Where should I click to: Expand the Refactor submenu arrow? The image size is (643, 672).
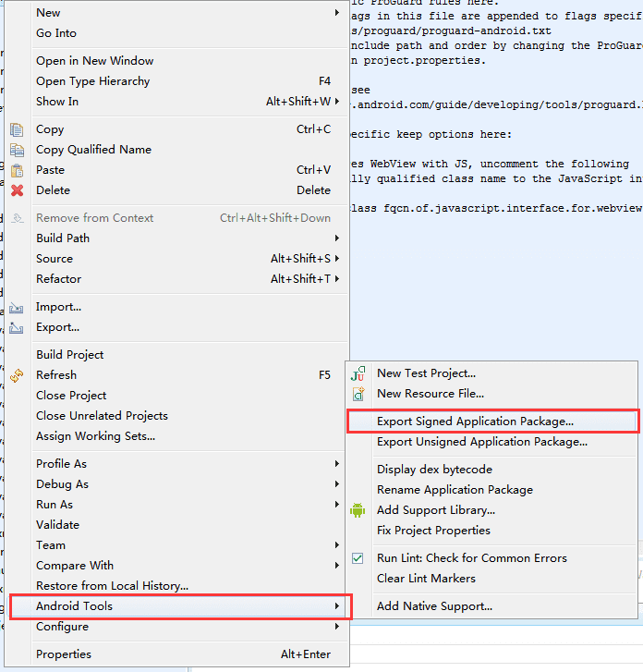(337, 279)
